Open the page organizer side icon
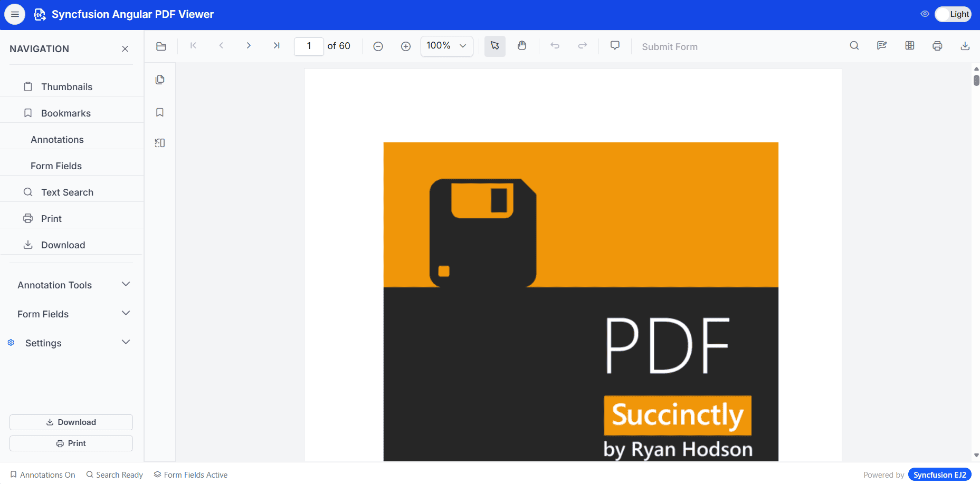The height and width of the screenshot is (484, 980). (160, 143)
